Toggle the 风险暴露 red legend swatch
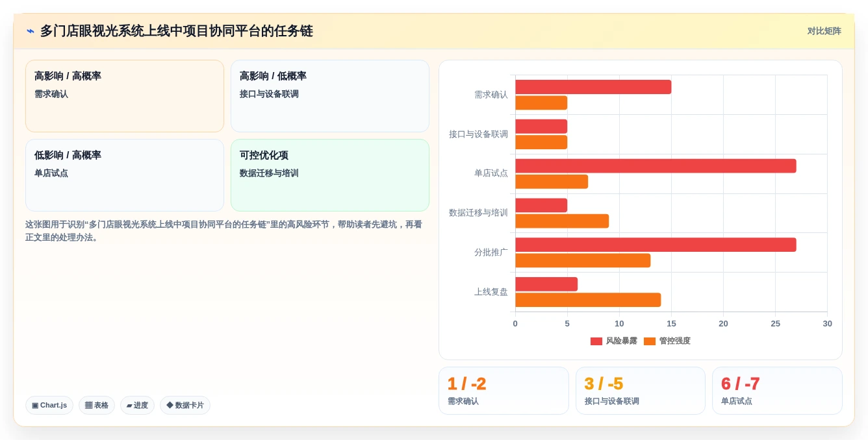868x440 pixels. (596, 341)
